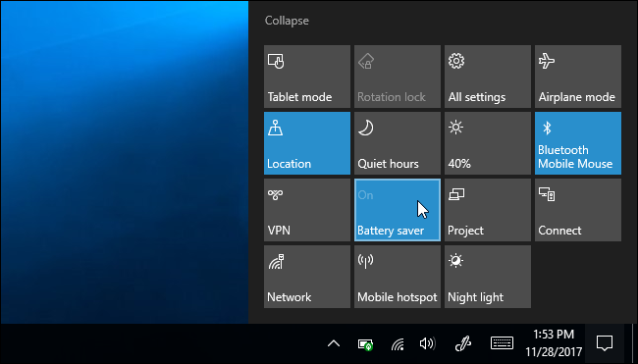Open the Project display tile
This screenshot has height=364, width=638.
pyautogui.click(x=488, y=210)
